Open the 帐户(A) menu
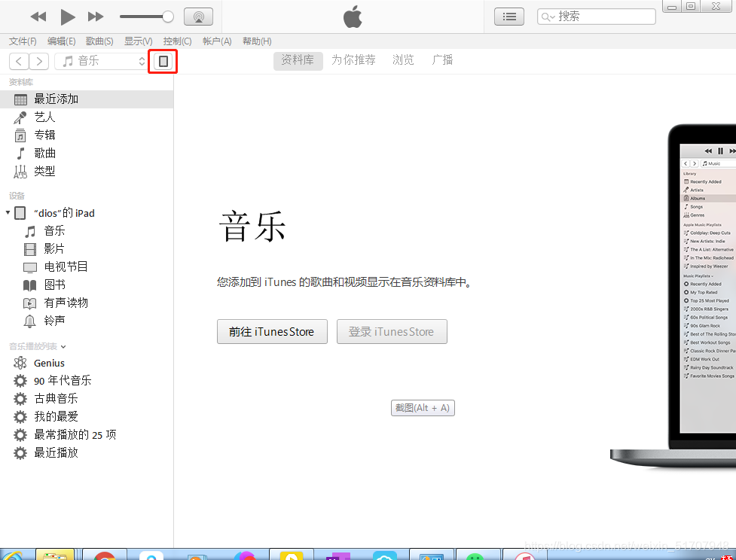Viewport: 736px width, 560px height. pyautogui.click(x=217, y=41)
